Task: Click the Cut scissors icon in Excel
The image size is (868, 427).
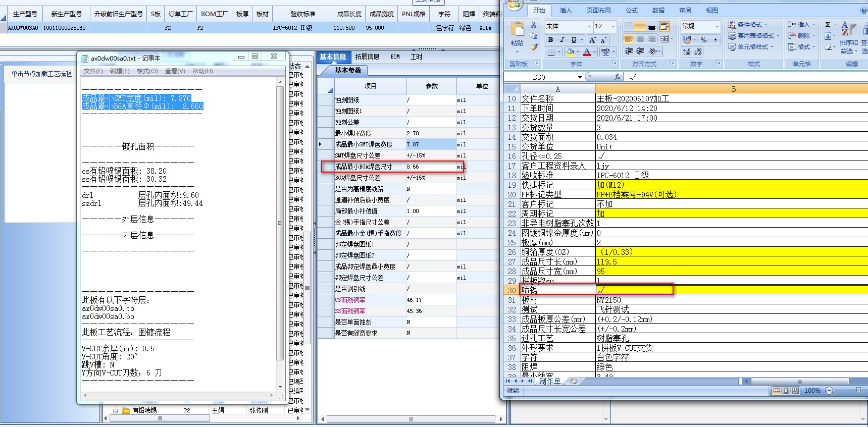Action: pyautogui.click(x=534, y=25)
